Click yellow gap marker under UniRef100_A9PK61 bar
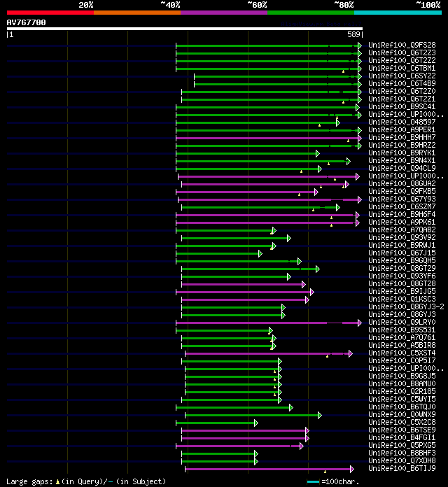The width and height of the screenshot is (448, 487). [332, 225]
